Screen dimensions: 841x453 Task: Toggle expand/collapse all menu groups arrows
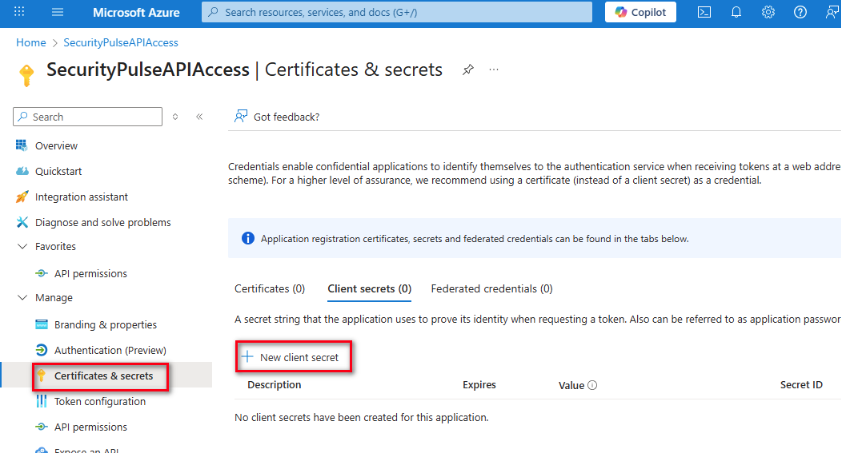coord(175,116)
